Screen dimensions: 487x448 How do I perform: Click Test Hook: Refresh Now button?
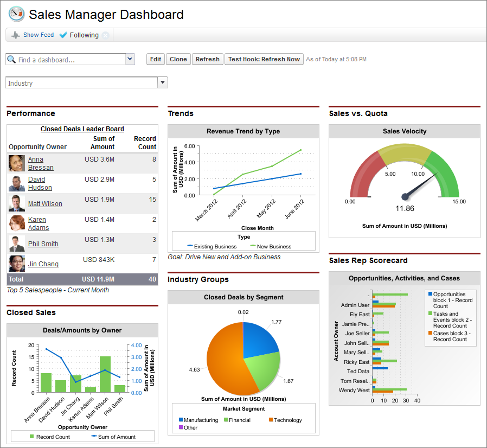[x=264, y=60]
